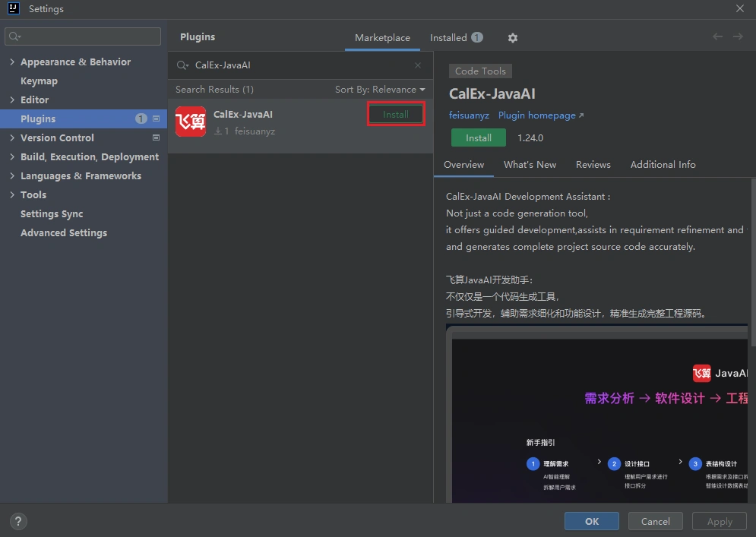756x537 pixels.
Task: Click OK to confirm settings
Action: (x=591, y=521)
